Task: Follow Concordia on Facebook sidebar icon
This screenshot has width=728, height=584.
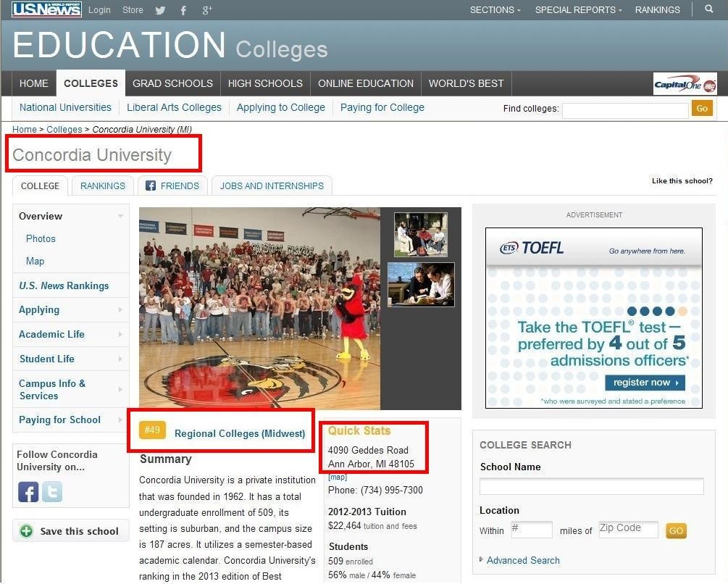Action: (28, 492)
